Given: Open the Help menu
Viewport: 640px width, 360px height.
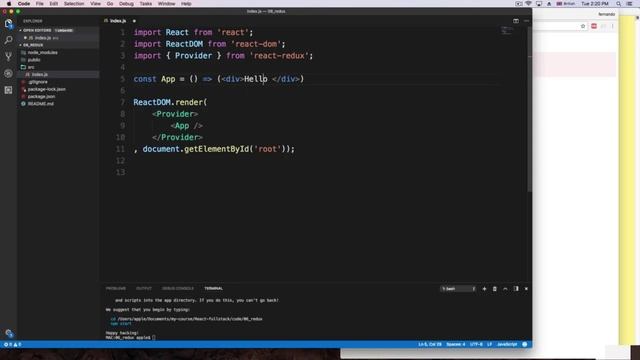Looking at the screenshot, I should coord(186,4).
